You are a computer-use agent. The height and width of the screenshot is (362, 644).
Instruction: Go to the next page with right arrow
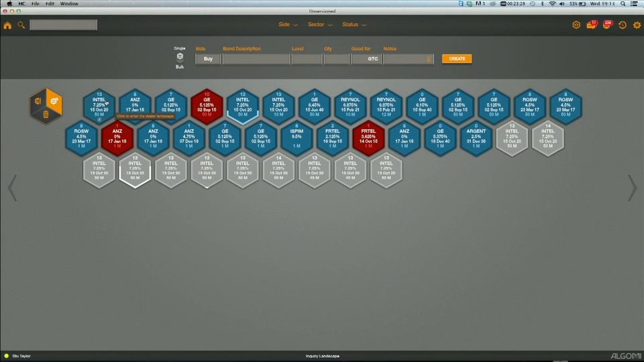pyautogui.click(x=632, y=188)
